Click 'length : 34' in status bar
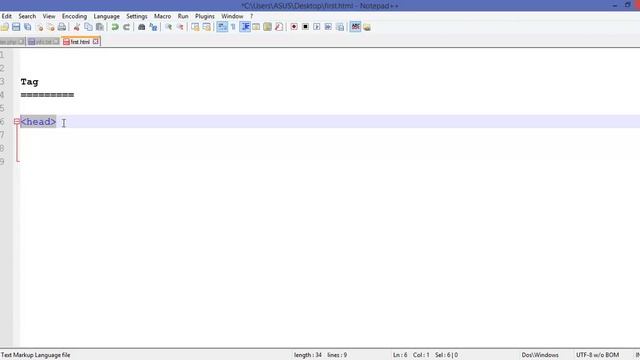Screen dimensions: 640x360 pos(308,355)
